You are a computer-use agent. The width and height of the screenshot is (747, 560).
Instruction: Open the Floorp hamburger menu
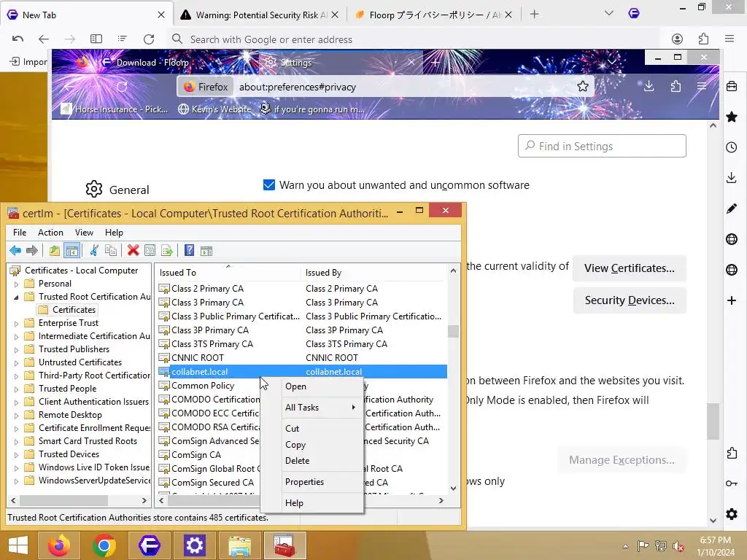click(729, 39)
